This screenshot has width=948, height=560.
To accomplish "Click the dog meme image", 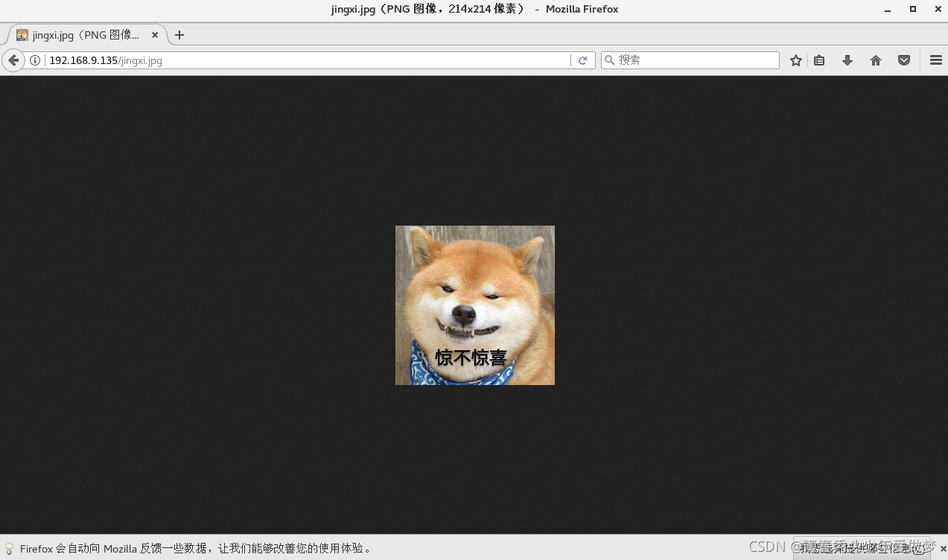I will tap(474, 305).
